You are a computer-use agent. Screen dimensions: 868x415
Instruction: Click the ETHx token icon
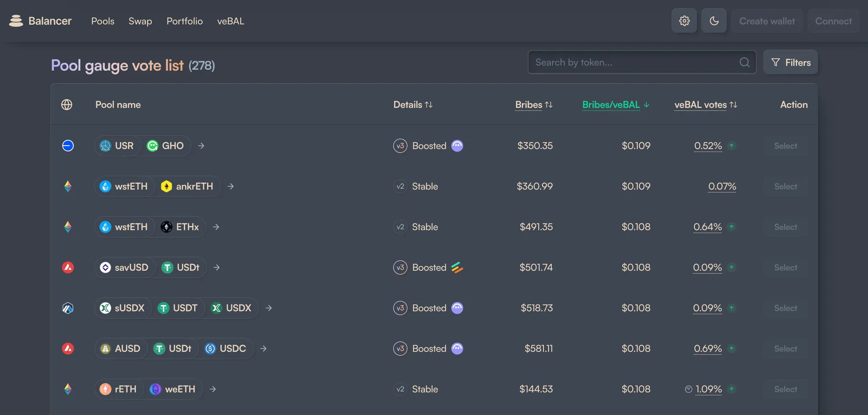coord(167,227)
